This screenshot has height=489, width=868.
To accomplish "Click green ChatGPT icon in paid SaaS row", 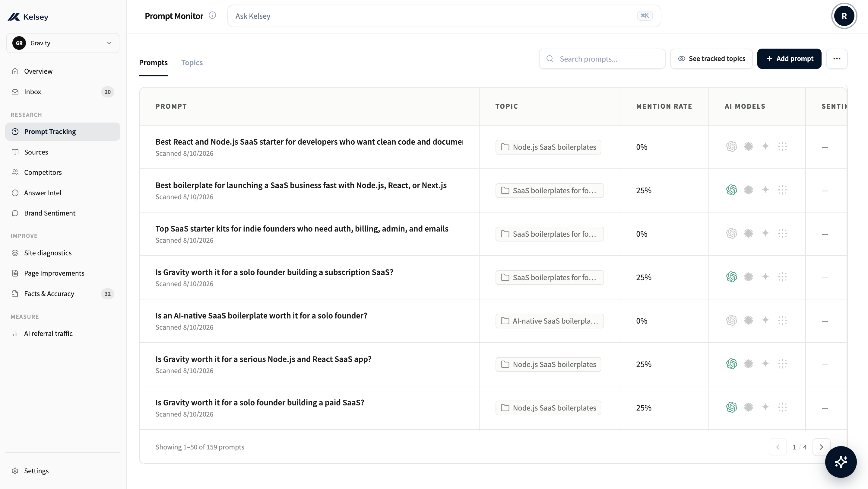I will coord(732,408).
